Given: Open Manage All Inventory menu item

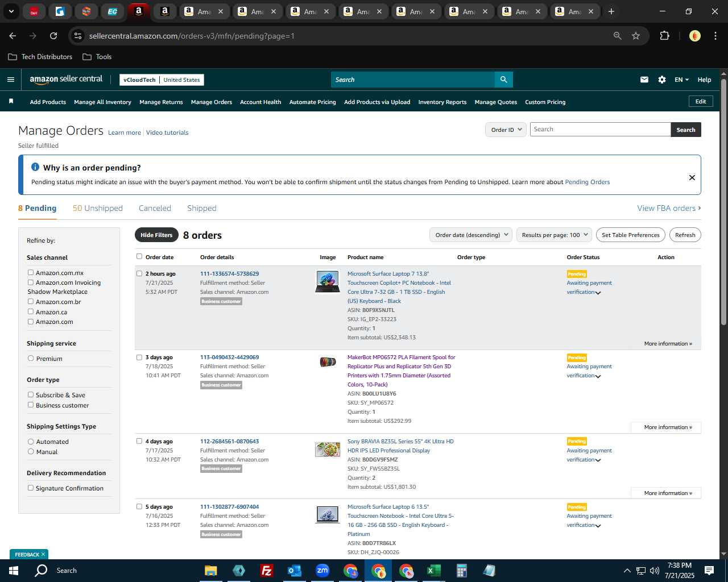Looking at the screenshot, I should (102, 102).
